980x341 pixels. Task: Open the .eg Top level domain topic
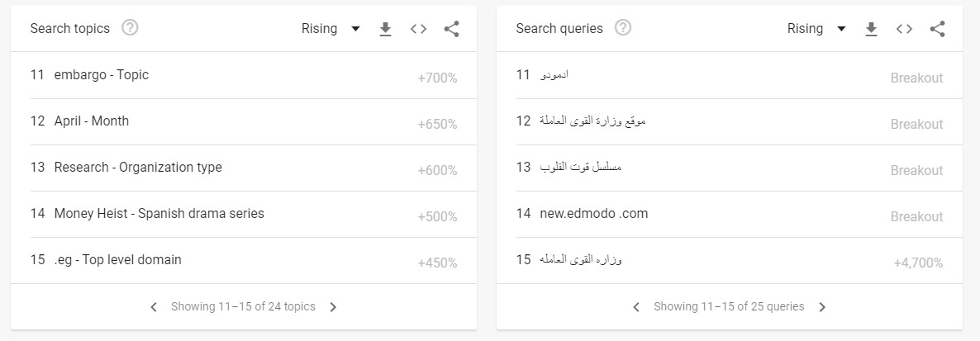click(x=244, y=260)
